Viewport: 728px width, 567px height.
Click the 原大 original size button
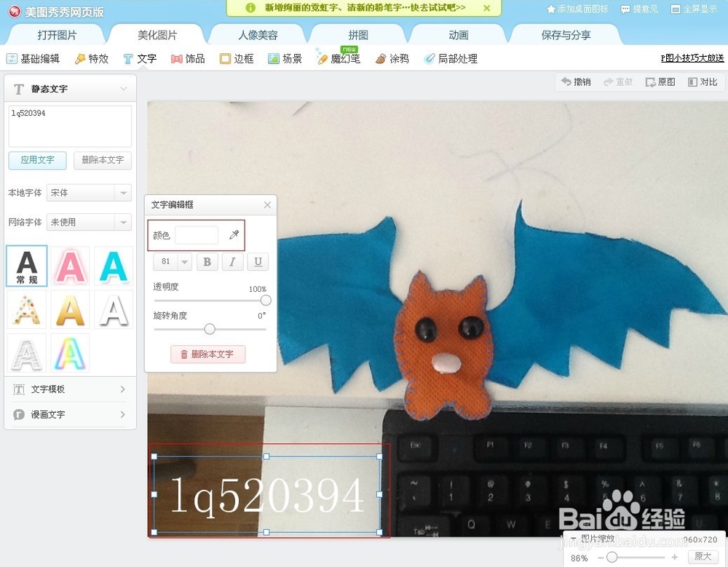[703, 556]
